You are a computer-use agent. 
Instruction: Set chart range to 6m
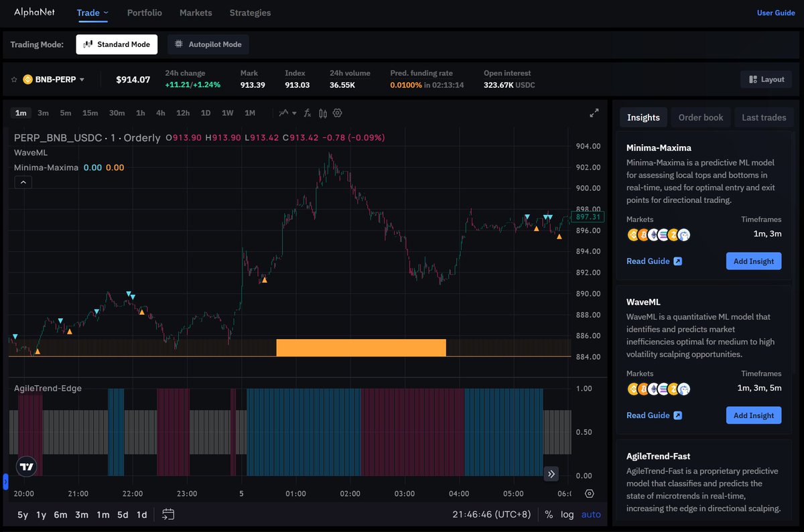61,515
